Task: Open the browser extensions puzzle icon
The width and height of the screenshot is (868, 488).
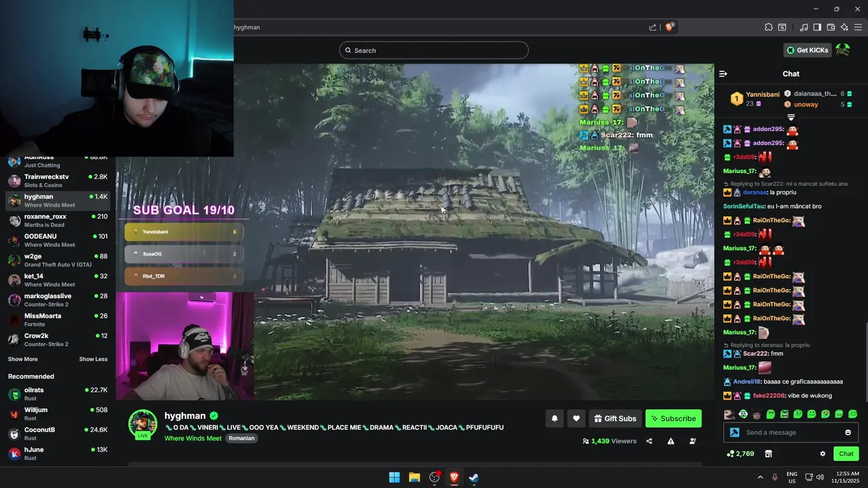Action: pyautogui.click(x=768, y=27)
